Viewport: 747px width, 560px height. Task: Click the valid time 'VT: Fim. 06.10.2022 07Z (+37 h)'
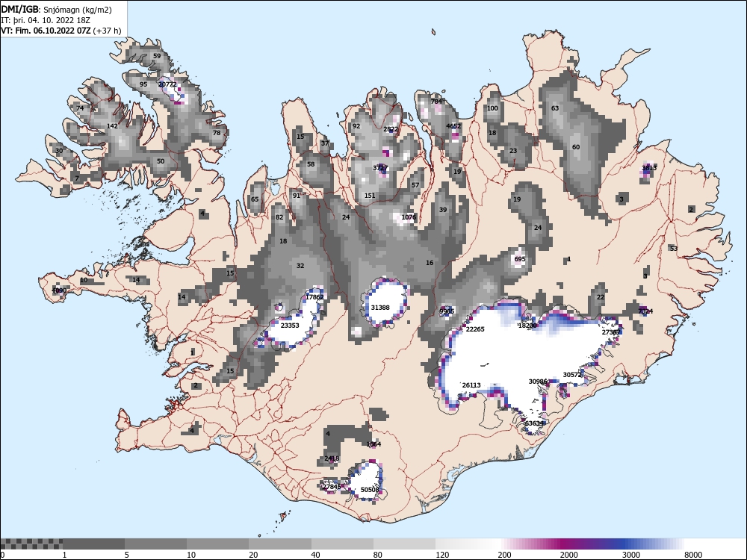(x=61, y=31)
